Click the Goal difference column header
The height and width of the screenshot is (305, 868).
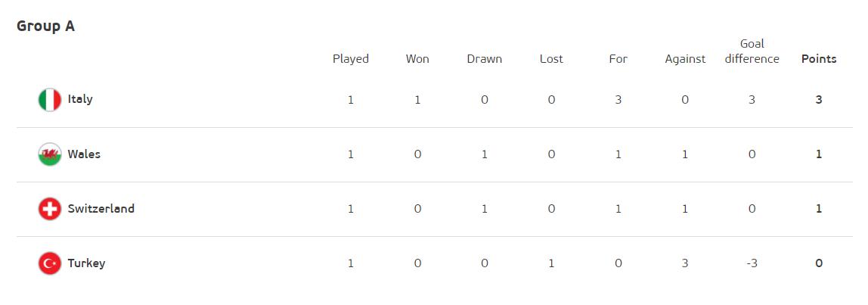(x=752, y=51)
